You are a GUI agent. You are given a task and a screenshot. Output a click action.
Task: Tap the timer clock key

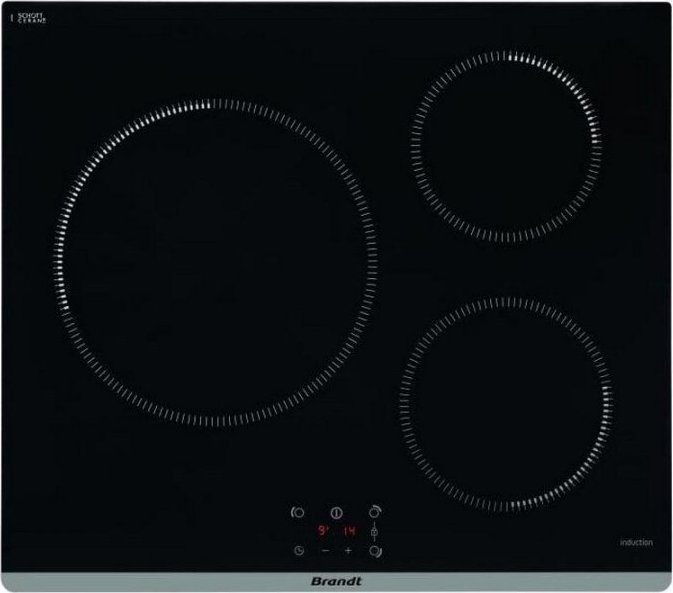300,551
